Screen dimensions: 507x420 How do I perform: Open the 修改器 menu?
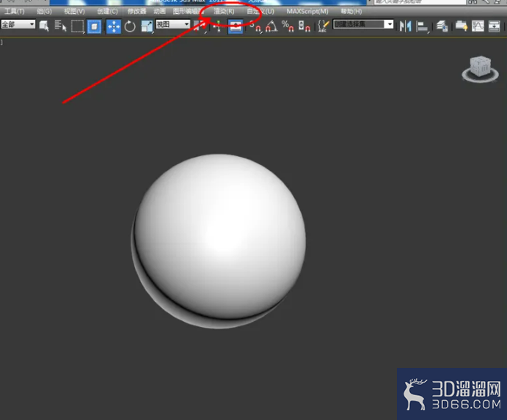click(136, 12)
